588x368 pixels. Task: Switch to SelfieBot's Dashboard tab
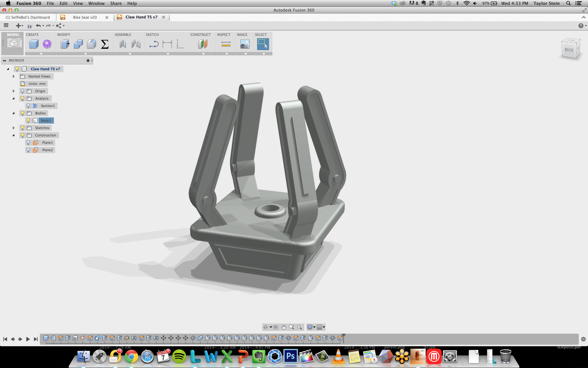(x=28, y=17)
